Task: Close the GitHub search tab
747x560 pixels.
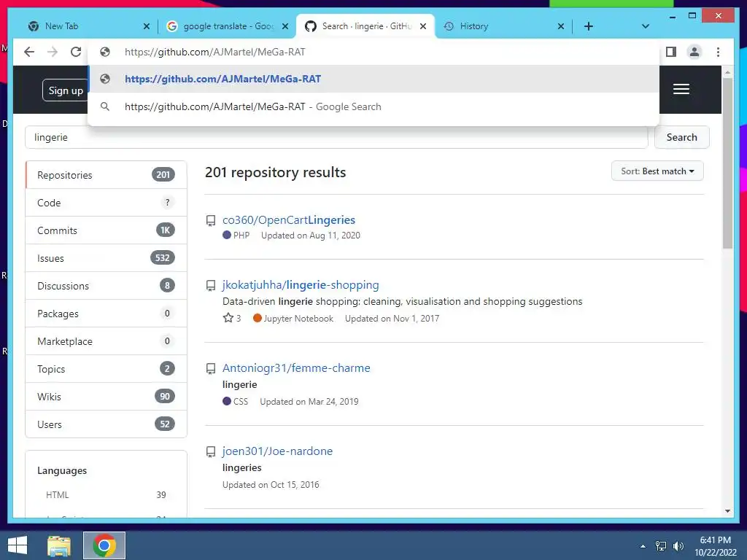Action: click(423, 26)
